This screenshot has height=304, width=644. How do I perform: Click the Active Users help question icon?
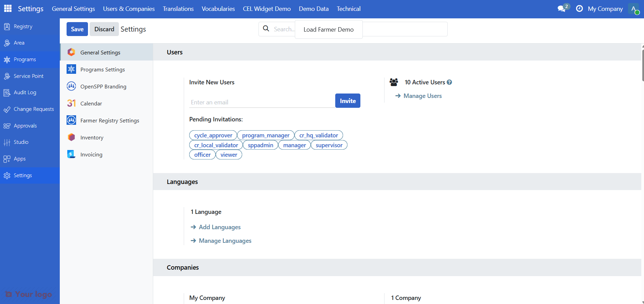449,82
